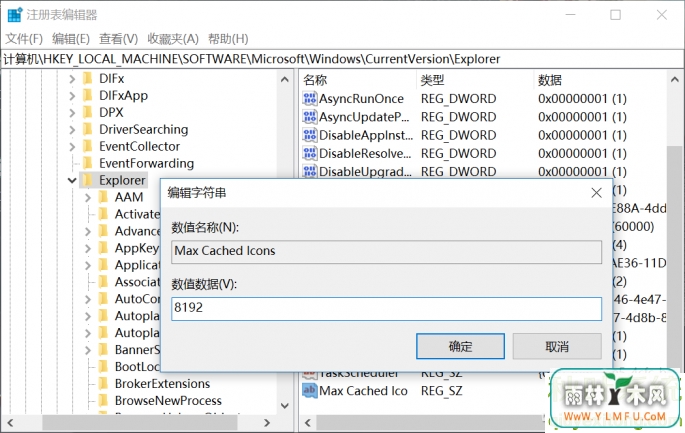Select the AAM folder icon
This screenshot has height=433, width=685.
coord(104,197)
